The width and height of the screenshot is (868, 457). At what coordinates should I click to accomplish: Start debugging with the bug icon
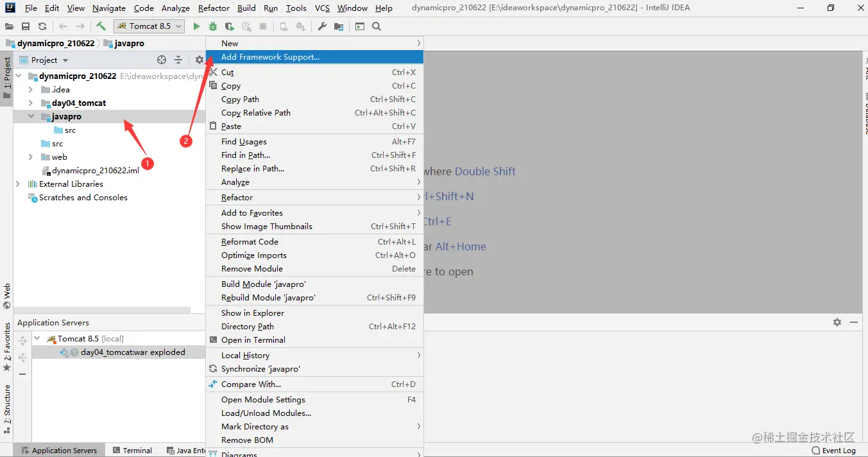(213, 26)
